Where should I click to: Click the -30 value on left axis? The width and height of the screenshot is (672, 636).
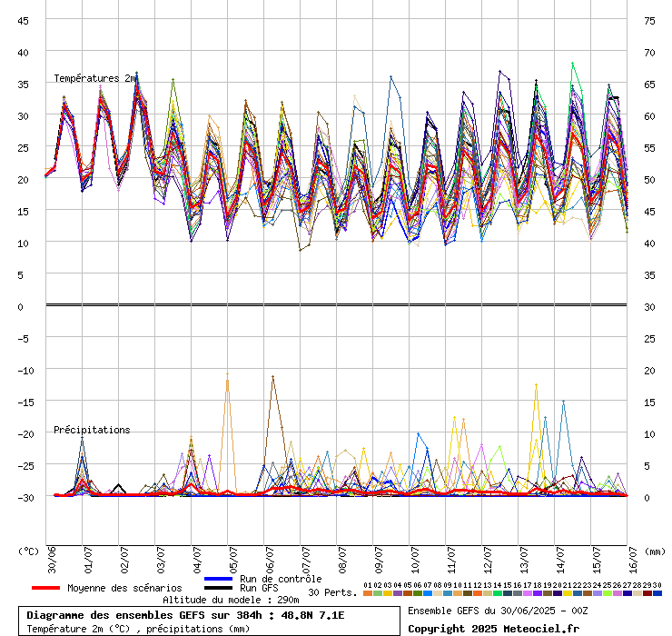coord(25,498)
